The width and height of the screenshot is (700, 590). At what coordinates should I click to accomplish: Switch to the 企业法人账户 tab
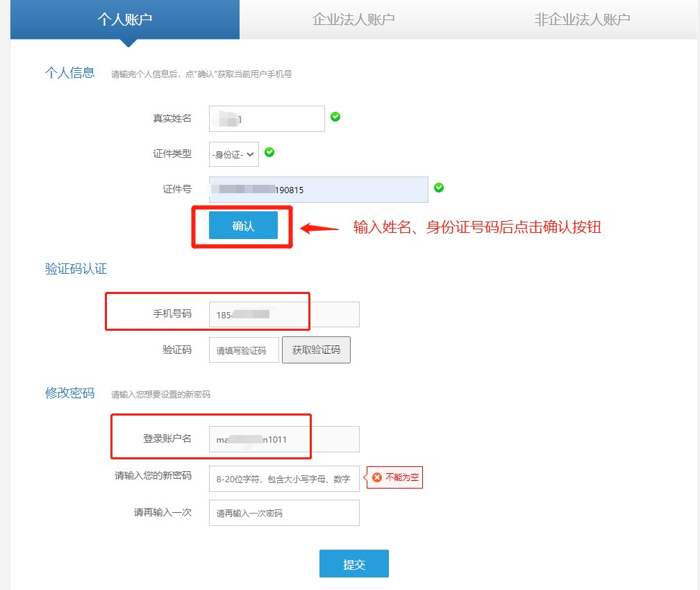coord(353,19)
